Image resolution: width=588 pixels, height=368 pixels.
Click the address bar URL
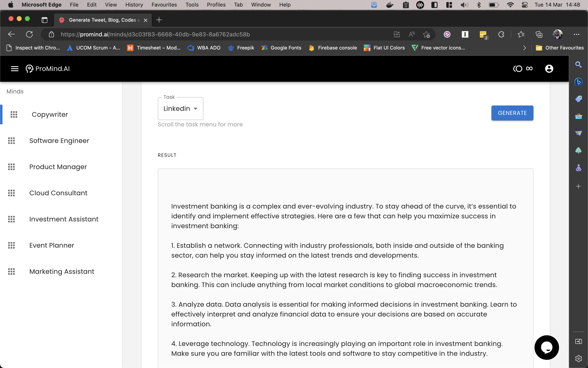click(155, 34)
